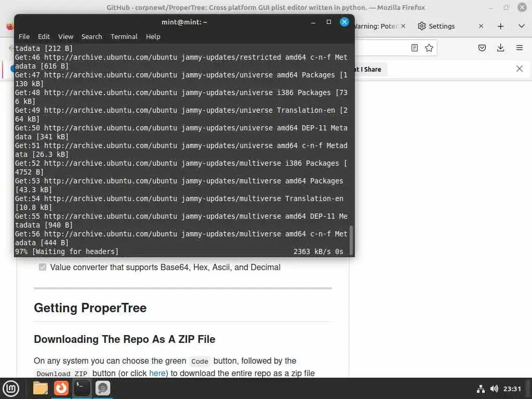Bookmark this page with the star

pos(429,48)
